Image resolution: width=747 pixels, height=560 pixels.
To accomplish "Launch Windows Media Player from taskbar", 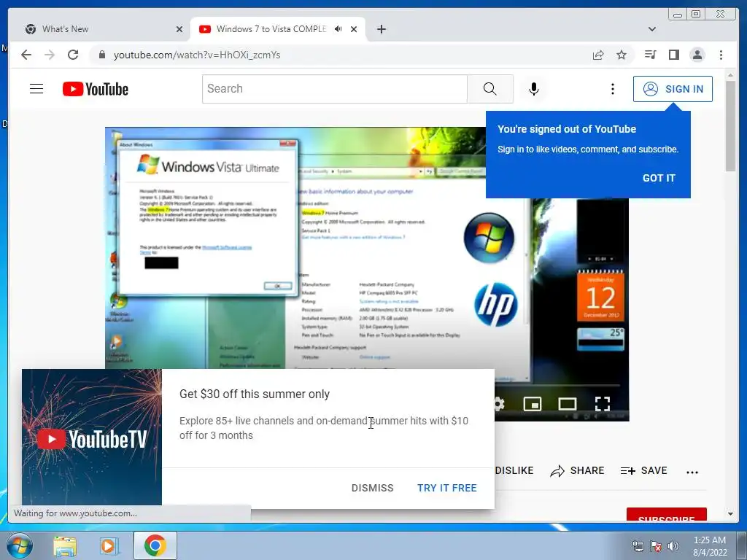I will 109,545.
